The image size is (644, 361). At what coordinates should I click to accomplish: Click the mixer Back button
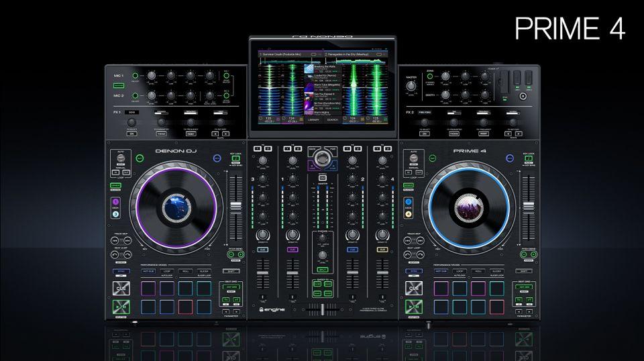313,152
